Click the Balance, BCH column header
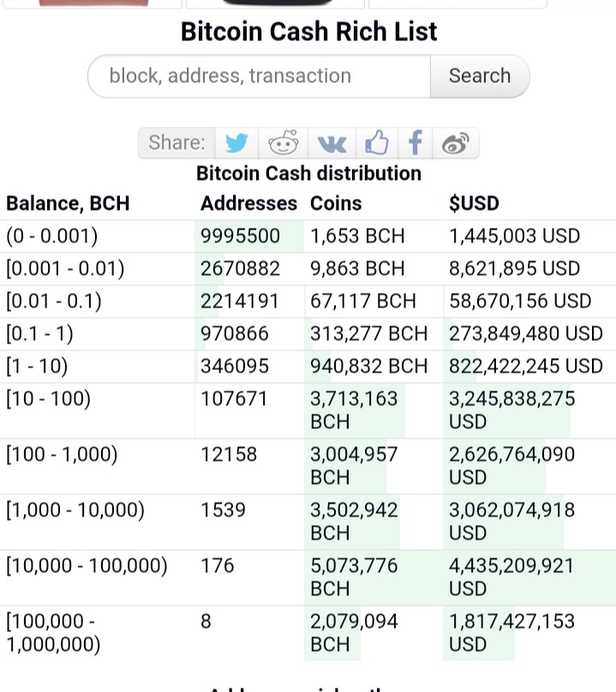Screen dimensions: 616x692 point(68,204)
